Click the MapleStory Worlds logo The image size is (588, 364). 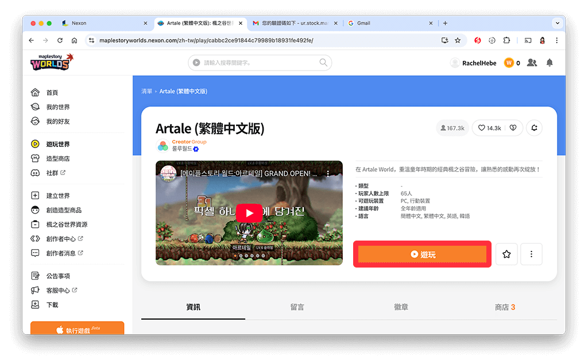(x=52, y=62)
